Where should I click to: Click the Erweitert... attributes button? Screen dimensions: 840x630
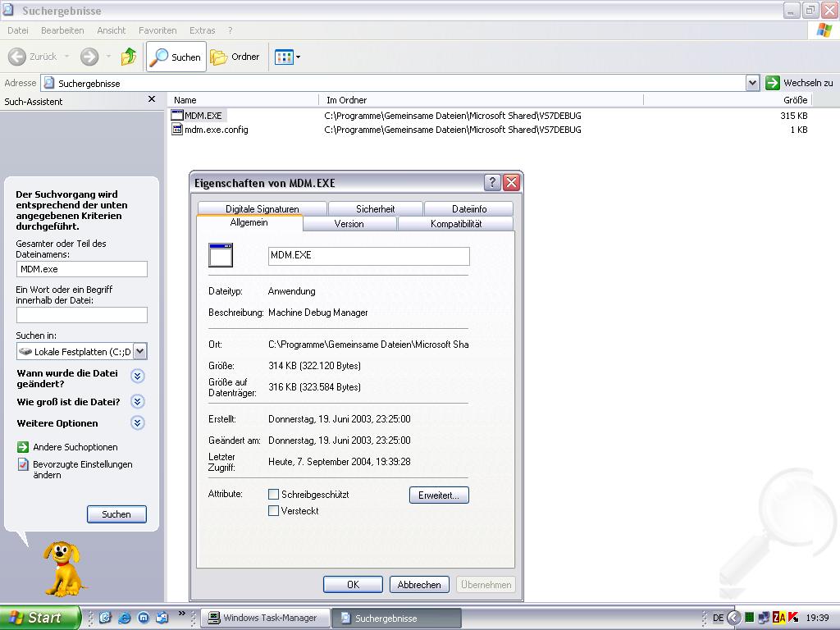tap(439, 495)
